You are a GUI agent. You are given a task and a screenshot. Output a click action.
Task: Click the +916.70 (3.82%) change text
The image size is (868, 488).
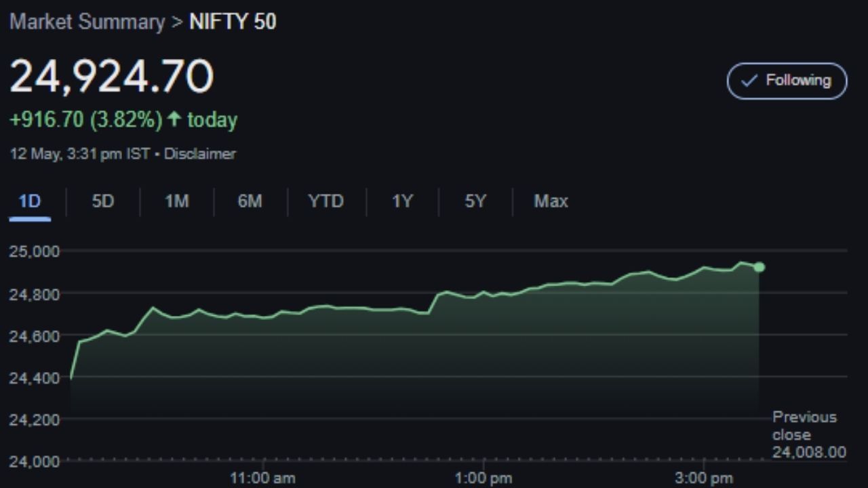click(85, 121)
